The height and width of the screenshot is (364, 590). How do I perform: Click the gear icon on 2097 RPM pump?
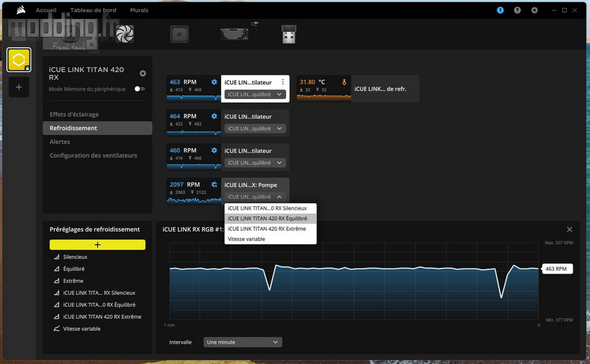tap(214, 185)
